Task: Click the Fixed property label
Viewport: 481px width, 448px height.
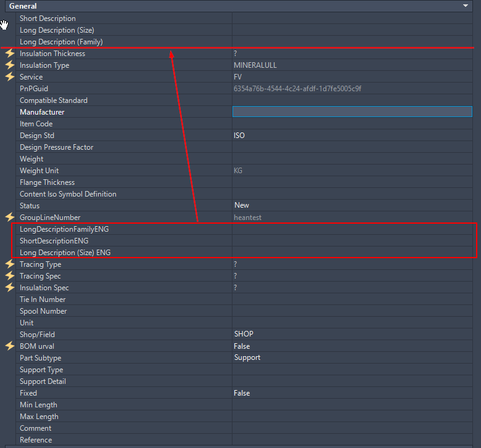Action: 28,393
